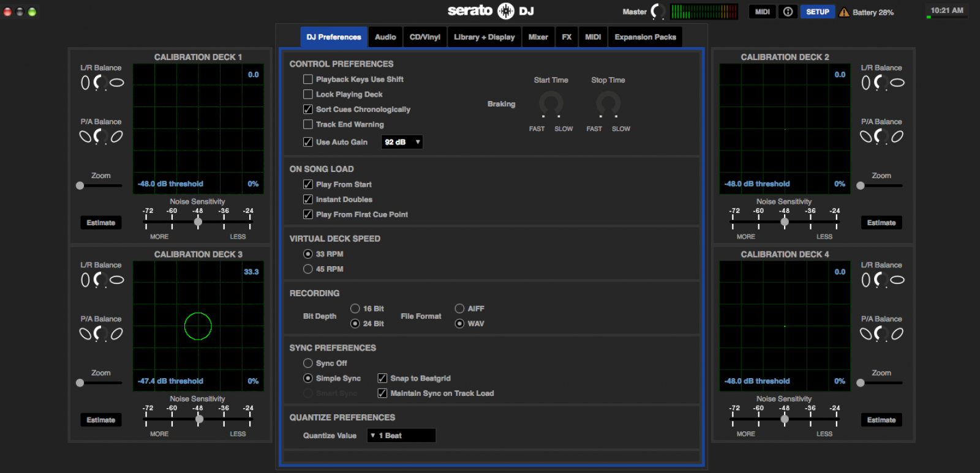980x473 pixels.
Task: Choose 24 Bit depth
Action: (355, 324)
